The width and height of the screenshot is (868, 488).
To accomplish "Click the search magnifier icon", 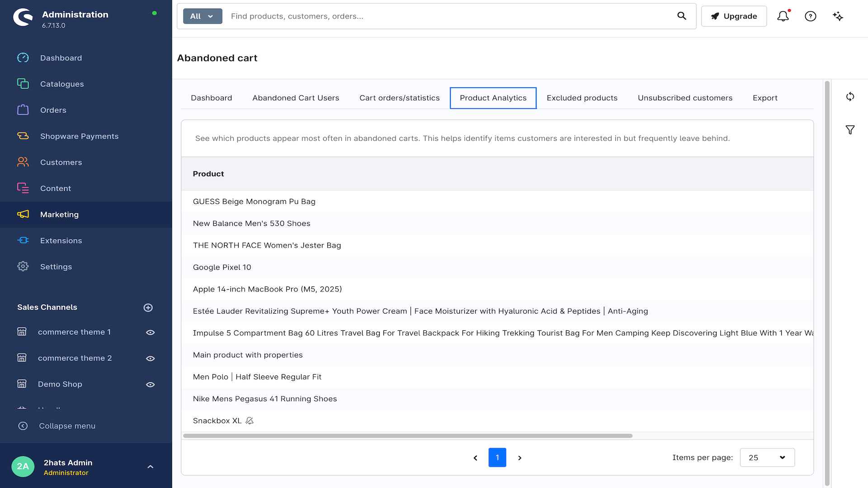I will (682, 16).
